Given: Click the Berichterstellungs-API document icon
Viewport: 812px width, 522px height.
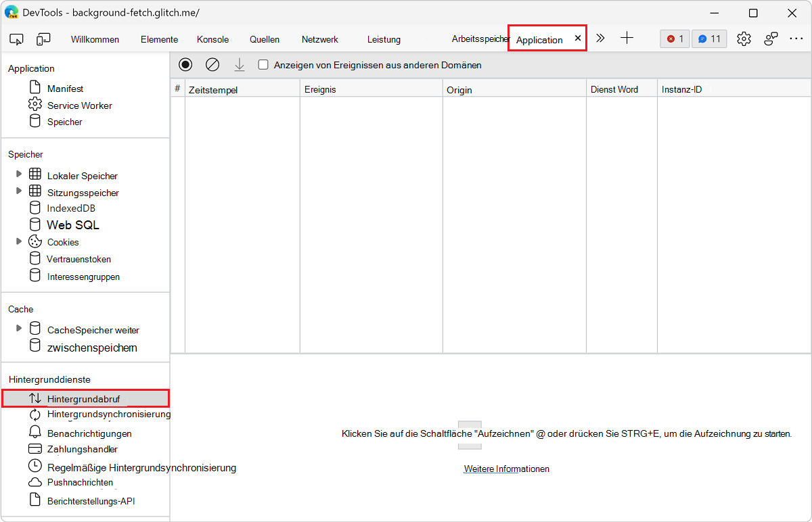Looking at the screenshot, I should [x=35, y=500].
